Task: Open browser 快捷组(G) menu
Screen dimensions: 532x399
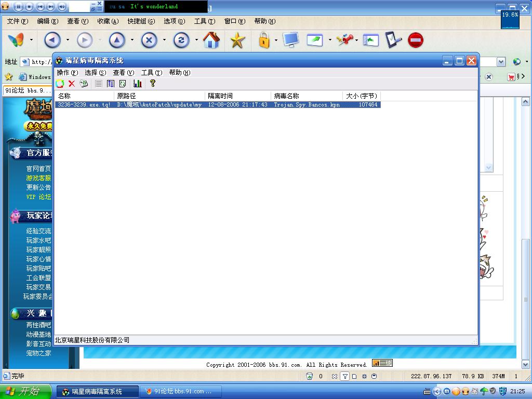Action: [141, 21]
